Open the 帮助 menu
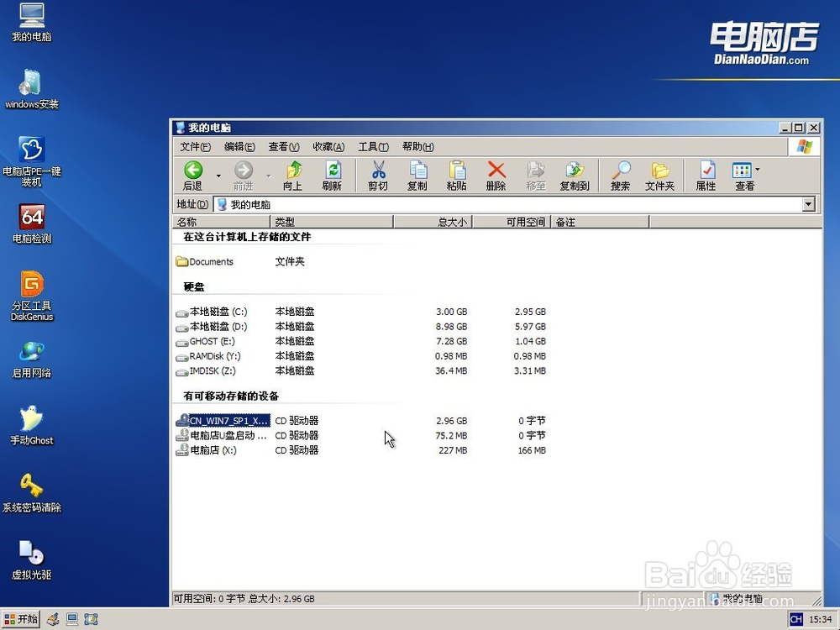Viewport: 840px width, 630px height. (x=417, y=146)
